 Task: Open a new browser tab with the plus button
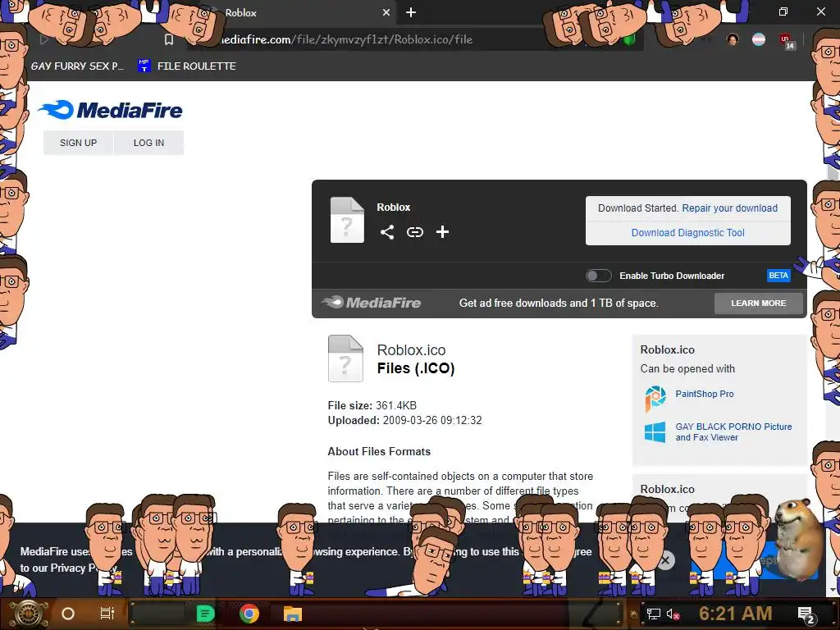tap(411, 12)
